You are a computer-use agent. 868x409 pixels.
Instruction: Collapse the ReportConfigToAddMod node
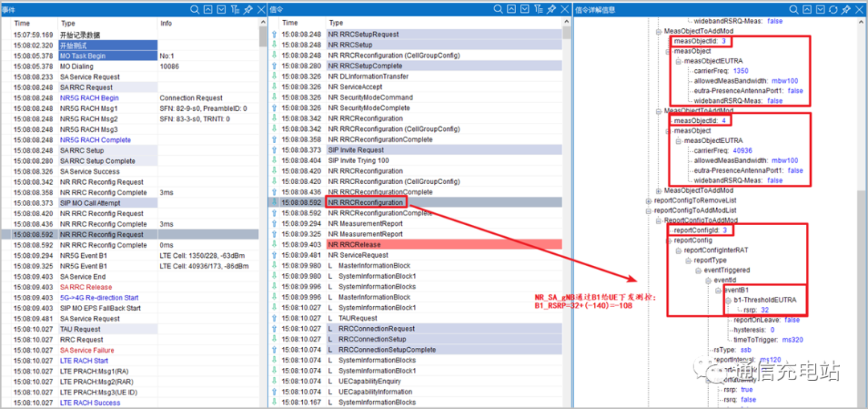659,220
